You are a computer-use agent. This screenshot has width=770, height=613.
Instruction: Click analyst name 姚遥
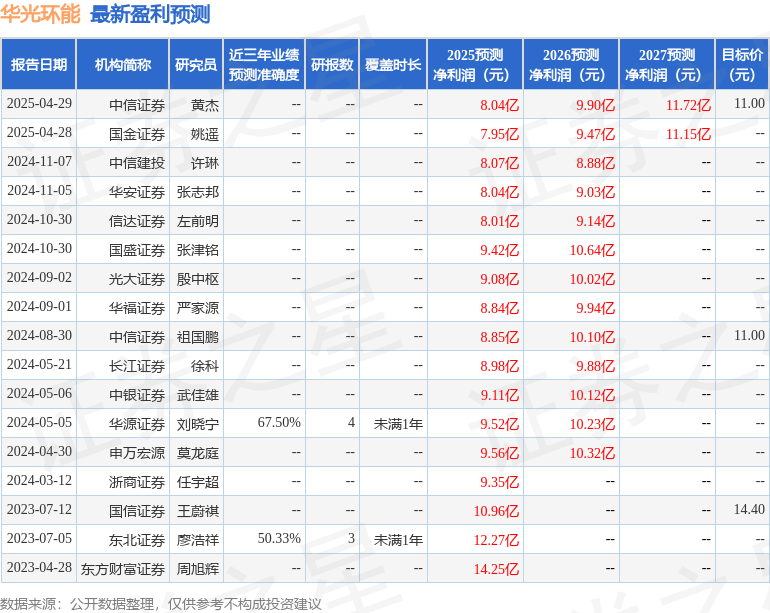(x=205, y=134)
